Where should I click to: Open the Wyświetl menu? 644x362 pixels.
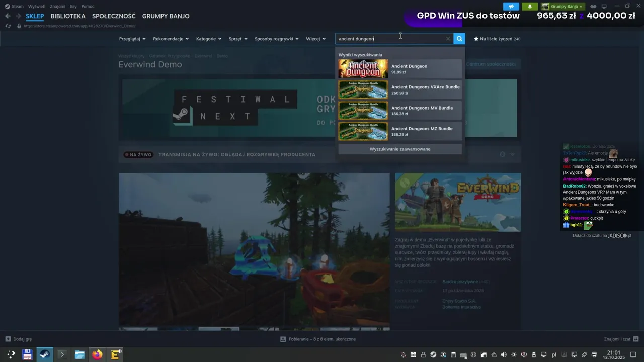point(36,7)
